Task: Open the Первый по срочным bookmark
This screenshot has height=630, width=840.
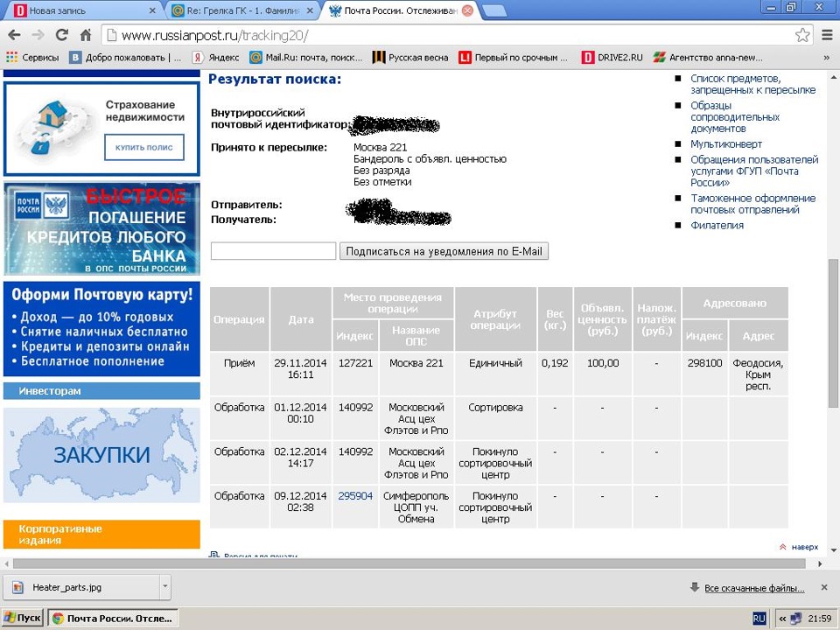Action: click(x=514, y=58)
